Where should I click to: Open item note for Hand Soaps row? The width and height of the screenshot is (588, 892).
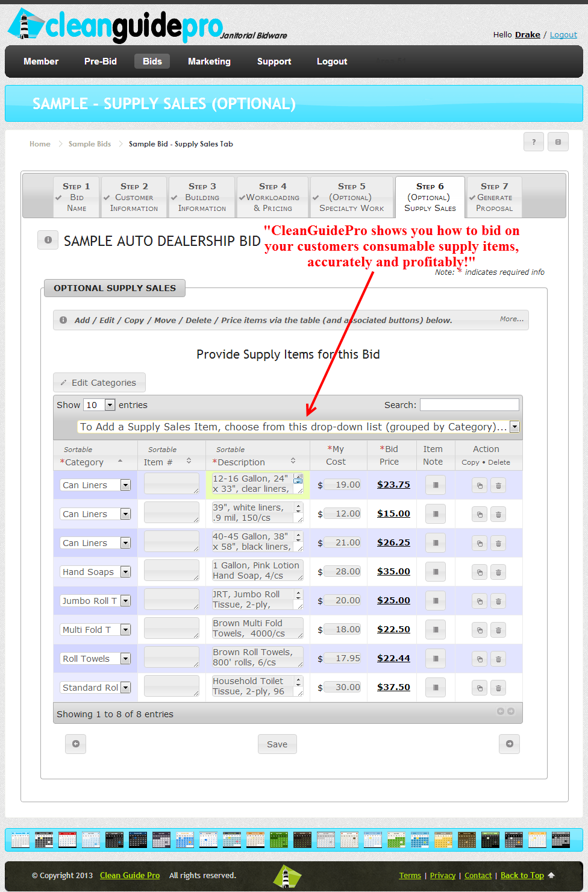click(436, 572)
